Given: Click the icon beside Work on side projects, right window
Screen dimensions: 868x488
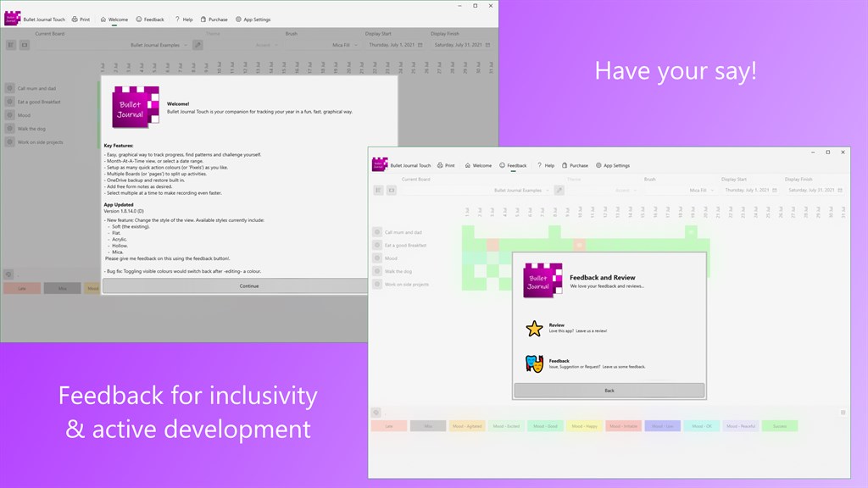Looking at the screenshot, I should point(377,284).
